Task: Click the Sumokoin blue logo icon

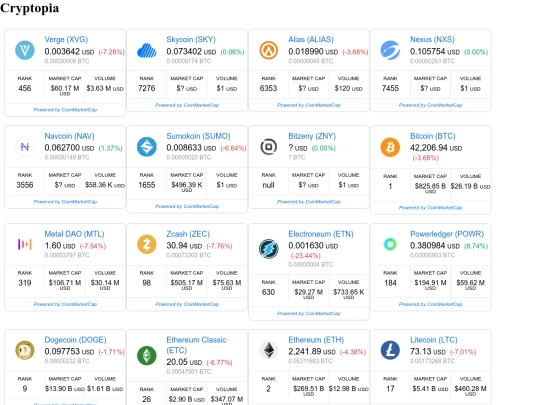Action: 147,147
